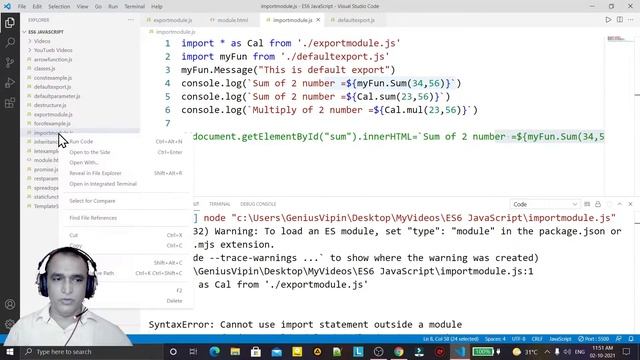Open notifications bell in status bar
Image resolution: width=640 pixels, height=360 pixels.
tap(631, 339)
